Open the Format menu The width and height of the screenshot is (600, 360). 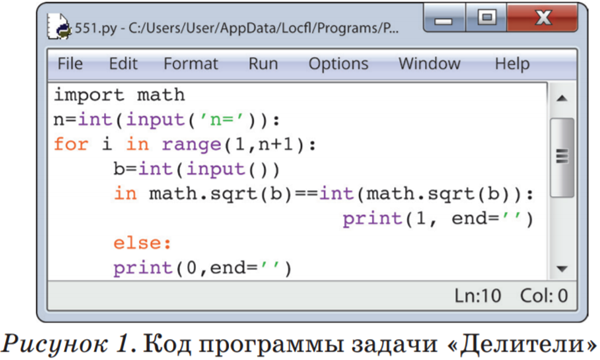pyautogui.click(x=191, y=64)
